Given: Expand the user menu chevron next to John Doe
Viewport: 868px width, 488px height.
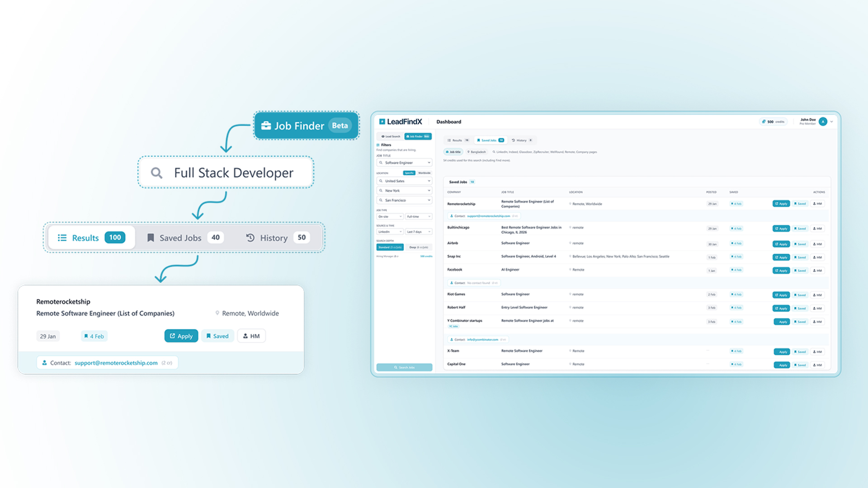Looking at the screenshot, I should coord(831,122).
